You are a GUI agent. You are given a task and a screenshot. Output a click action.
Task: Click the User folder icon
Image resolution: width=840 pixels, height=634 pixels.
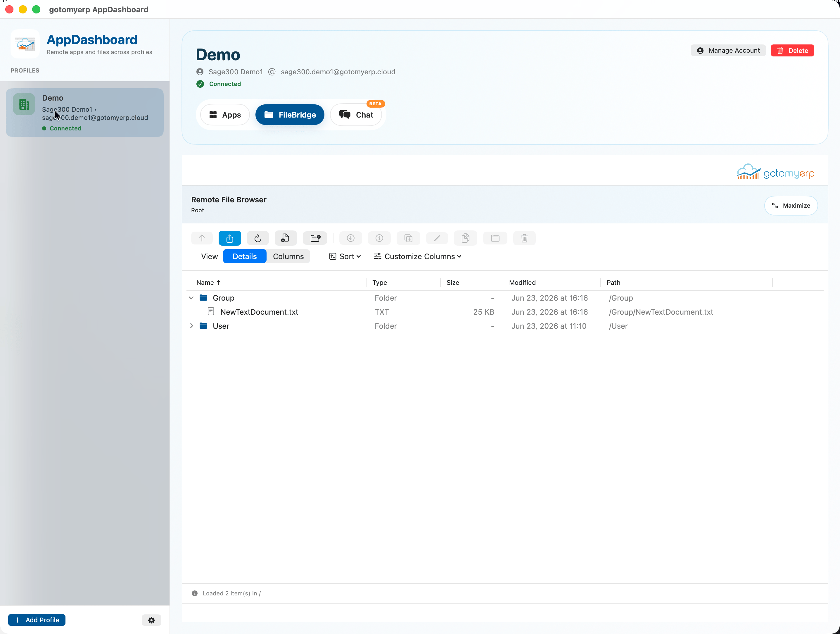tap(203, 325)
